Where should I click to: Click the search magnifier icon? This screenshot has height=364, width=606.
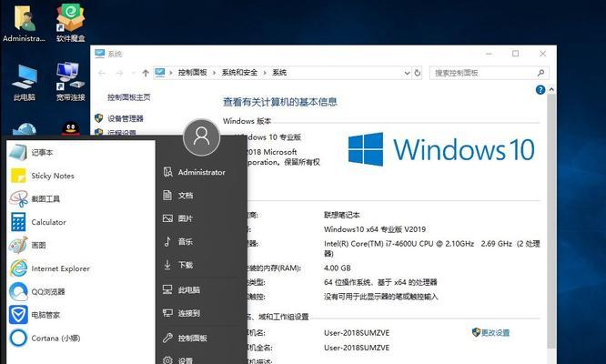click(540, 73)
